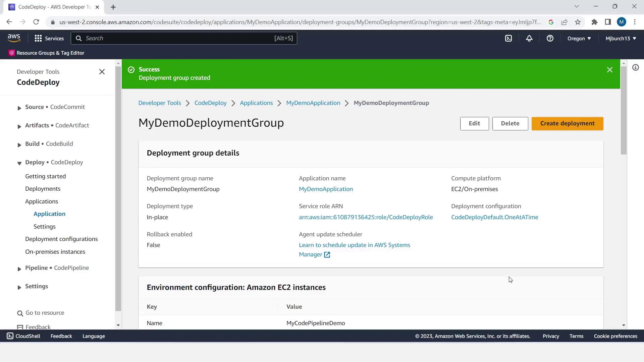The image size is (644, 362).
Task: Click the Create deployment button
Action: 567,123
